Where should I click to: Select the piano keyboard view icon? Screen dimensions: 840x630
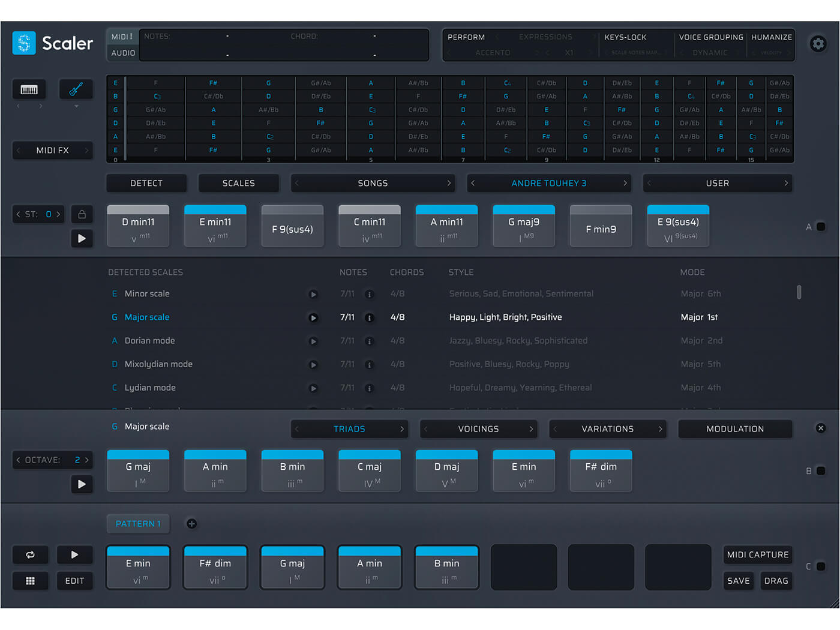(28, 88)
